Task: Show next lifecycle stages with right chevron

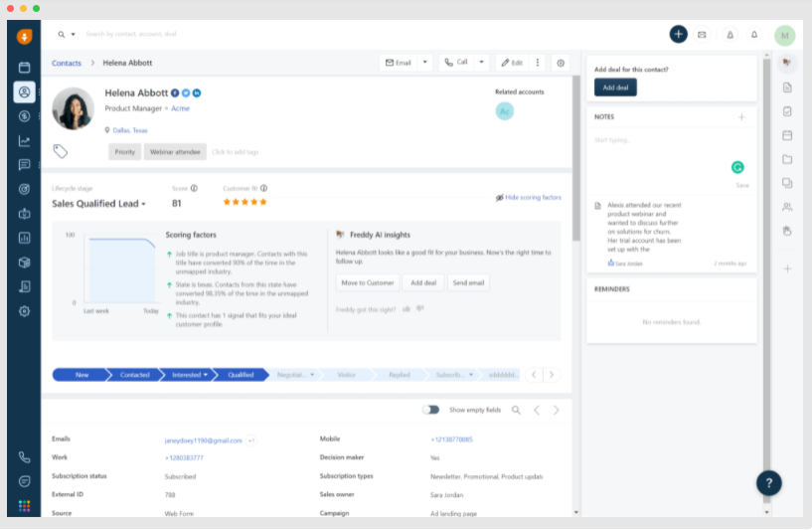Action: pos(552,375)
